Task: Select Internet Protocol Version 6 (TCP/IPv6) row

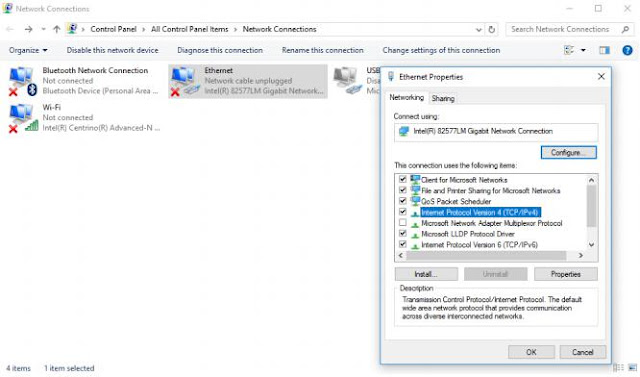Action: [479, 245]
